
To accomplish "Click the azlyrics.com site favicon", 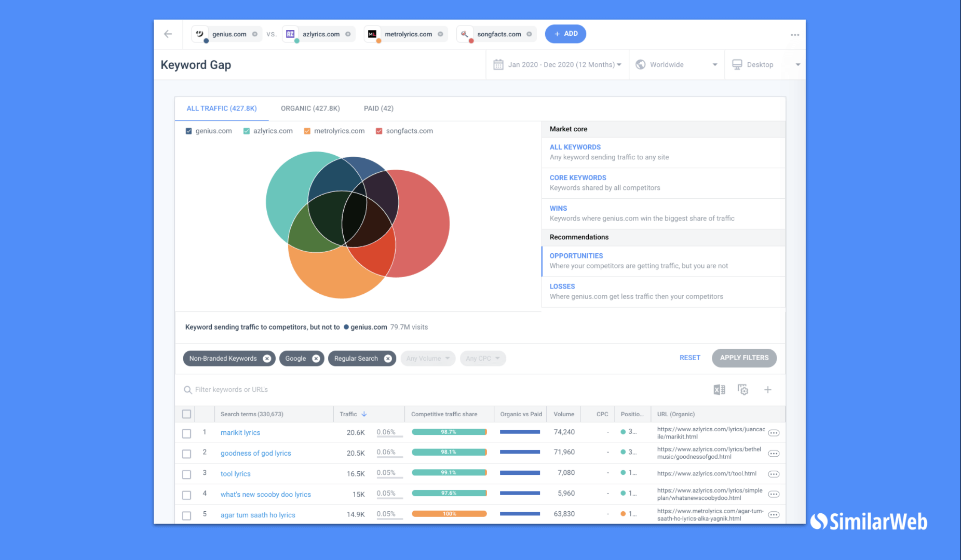I will point(290,34).
